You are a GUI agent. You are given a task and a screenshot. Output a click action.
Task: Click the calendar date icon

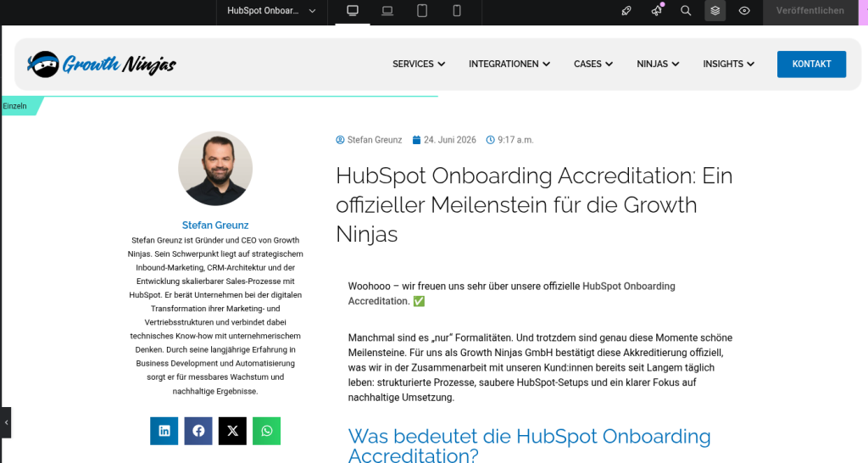tap(416, 140)
